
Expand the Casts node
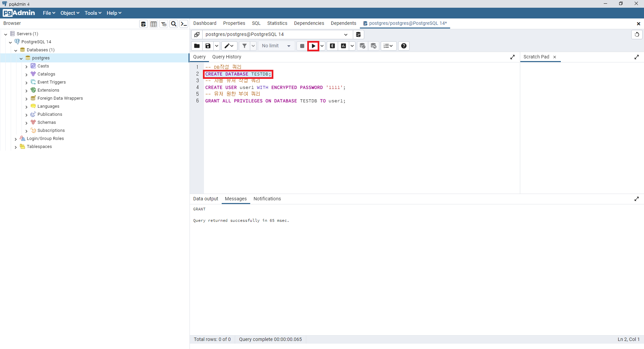tap(26, 66)
